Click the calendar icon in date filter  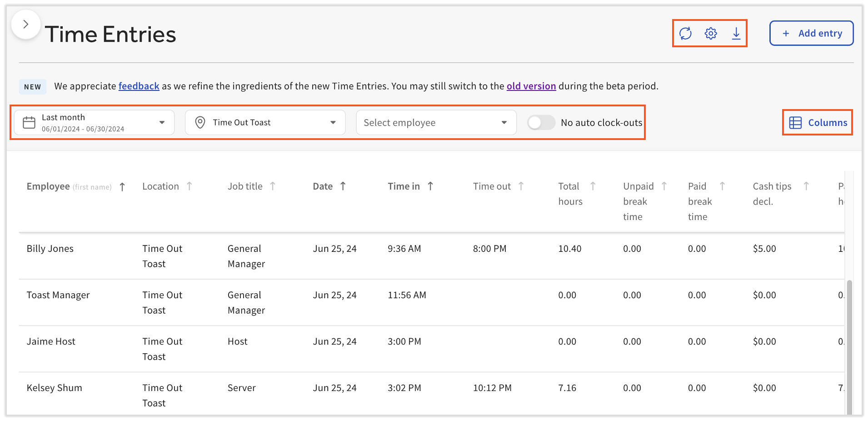[29, 122]
